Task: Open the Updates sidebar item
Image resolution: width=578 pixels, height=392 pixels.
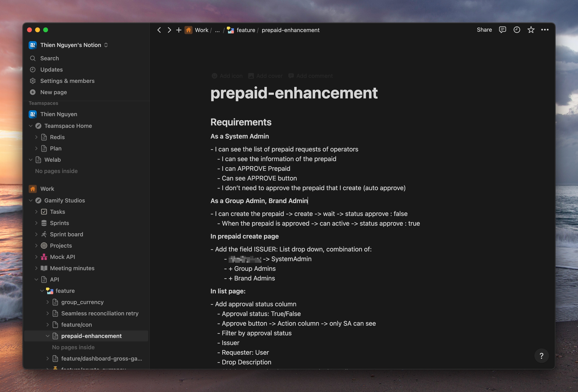Action: click(51, 70)
